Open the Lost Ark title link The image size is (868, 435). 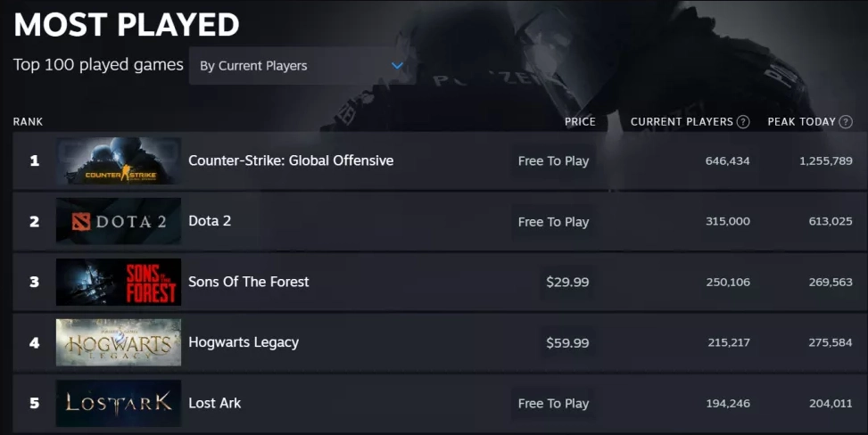coord(215,403)
